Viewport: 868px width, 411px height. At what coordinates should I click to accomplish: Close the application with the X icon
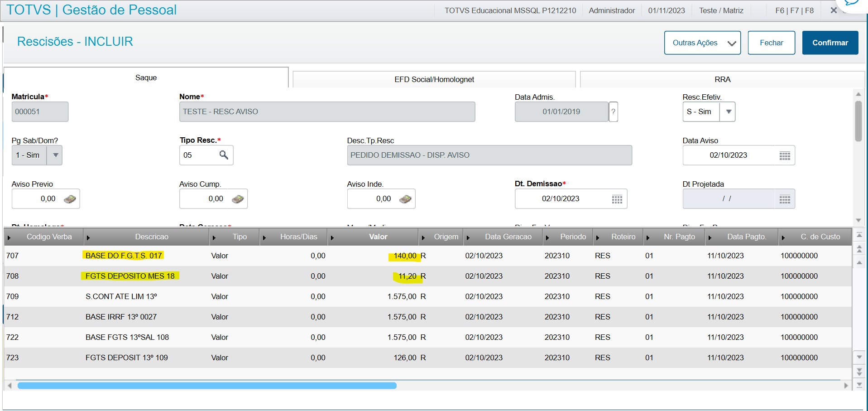(834, 10)
